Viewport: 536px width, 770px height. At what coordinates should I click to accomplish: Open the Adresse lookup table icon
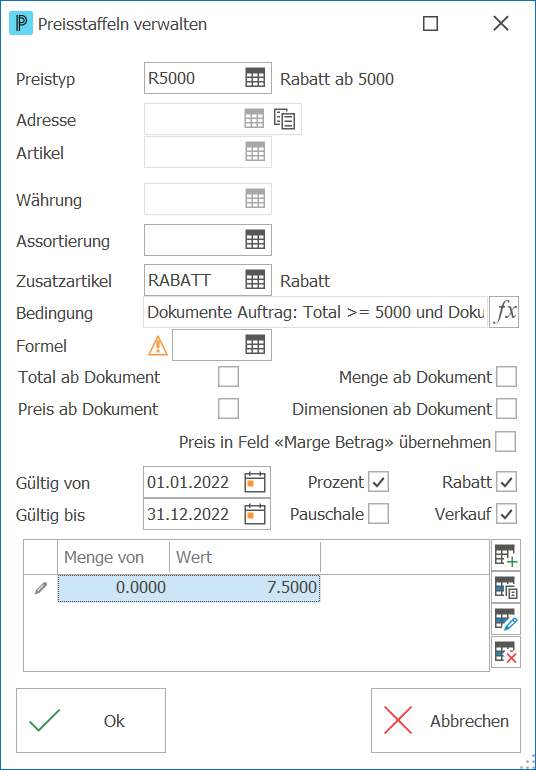click(254, 119)
